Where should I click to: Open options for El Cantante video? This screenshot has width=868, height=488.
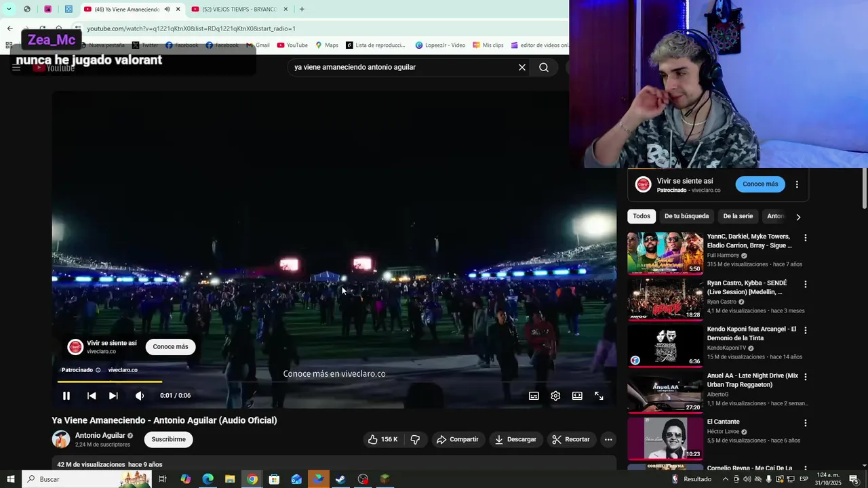(806, 423)
